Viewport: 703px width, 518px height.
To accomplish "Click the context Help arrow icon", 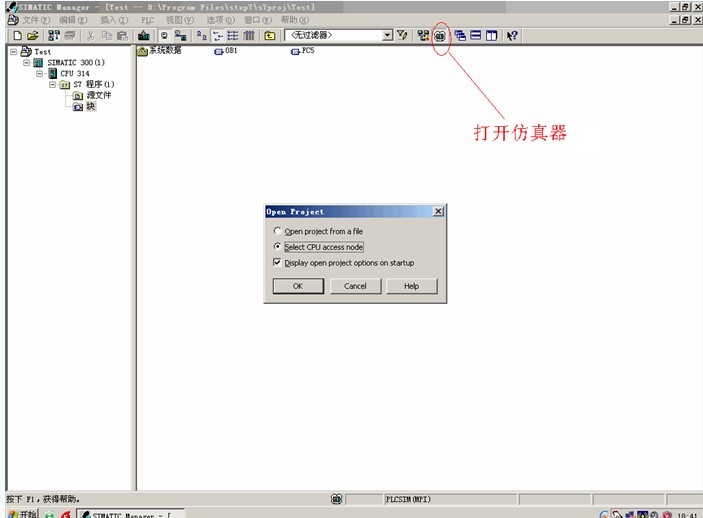I will click(512, 35).
